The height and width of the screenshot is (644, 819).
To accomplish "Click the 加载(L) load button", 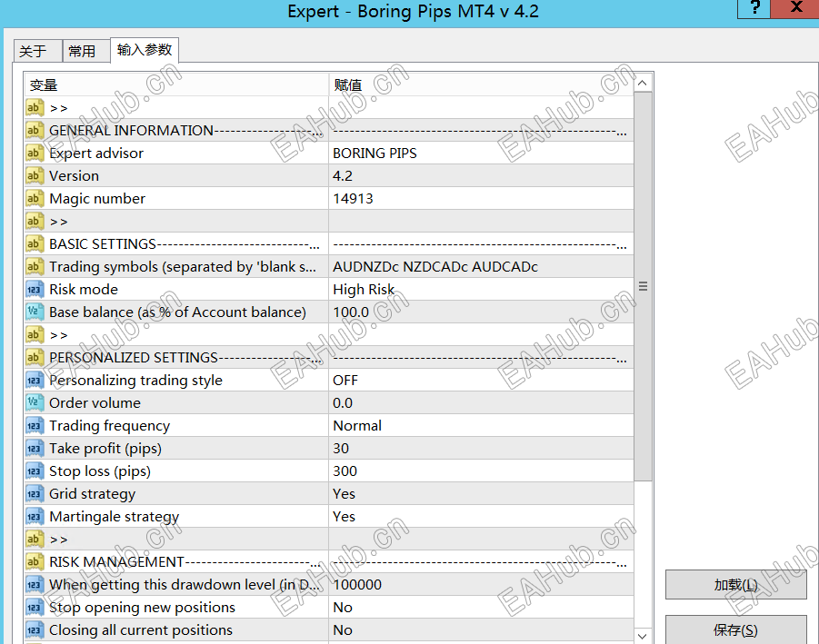I will pos(736,585).
